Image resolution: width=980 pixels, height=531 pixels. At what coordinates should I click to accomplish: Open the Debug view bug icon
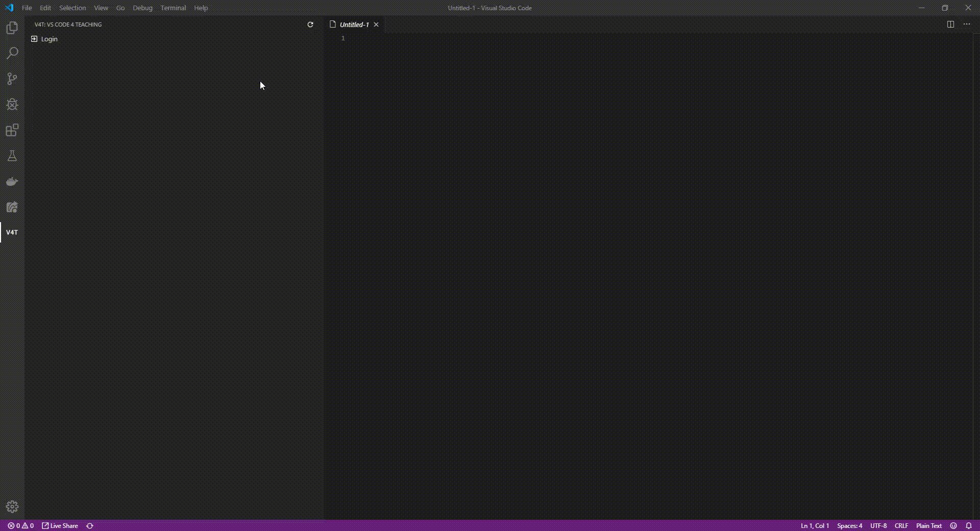click(x=12, y=104)
